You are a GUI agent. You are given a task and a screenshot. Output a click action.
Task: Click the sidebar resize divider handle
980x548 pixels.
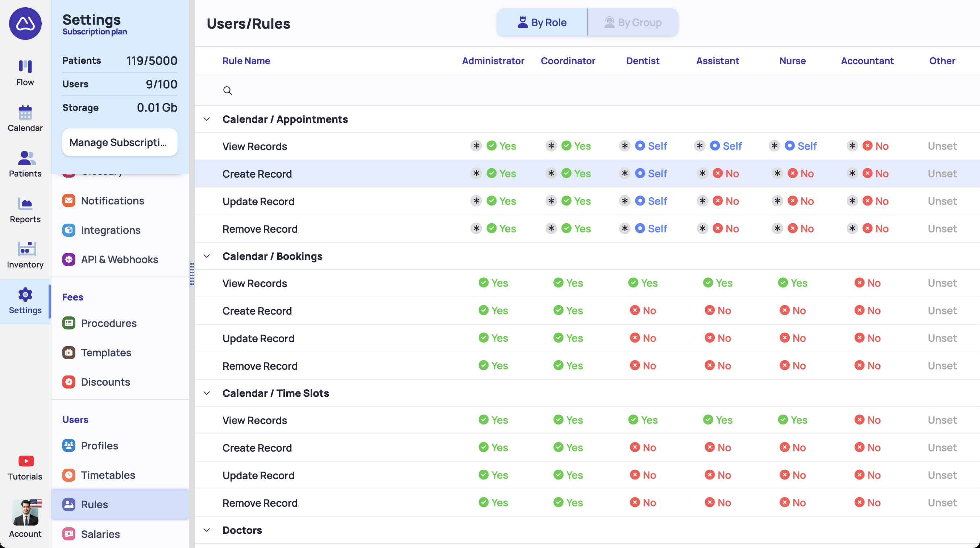coord(192,274)
